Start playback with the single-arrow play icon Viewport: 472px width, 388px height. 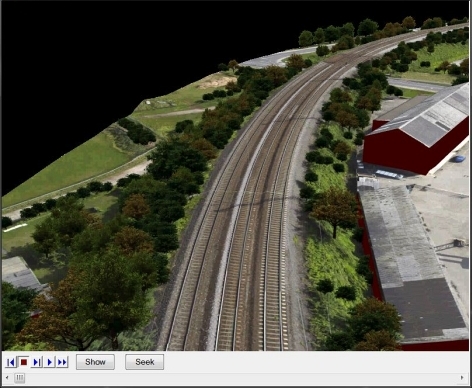pos(49,362)
